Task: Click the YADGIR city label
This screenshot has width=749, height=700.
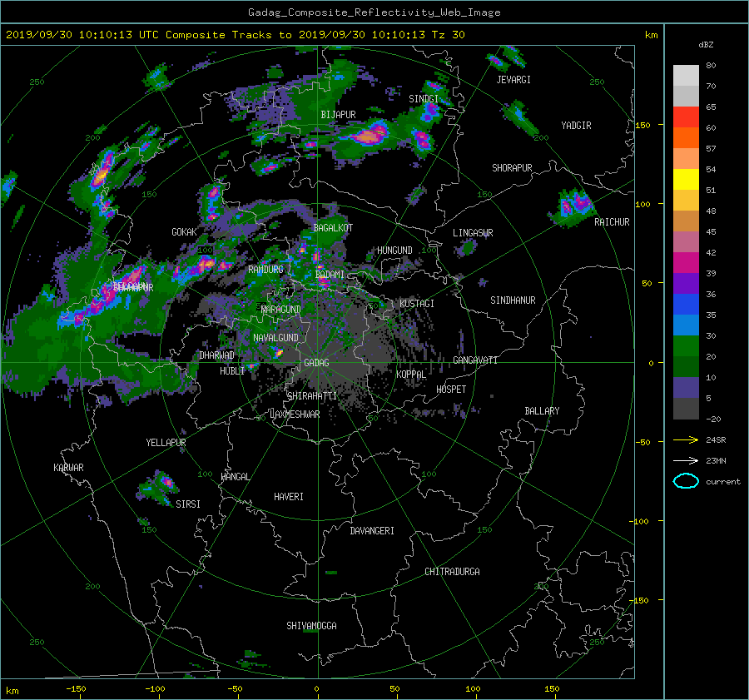Action: point(576,126)
